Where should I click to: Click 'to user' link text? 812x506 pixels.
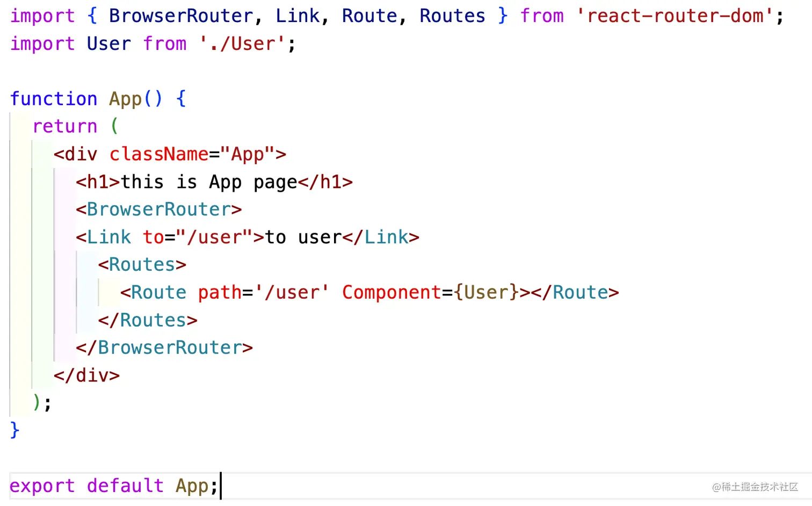pos(303,237)
